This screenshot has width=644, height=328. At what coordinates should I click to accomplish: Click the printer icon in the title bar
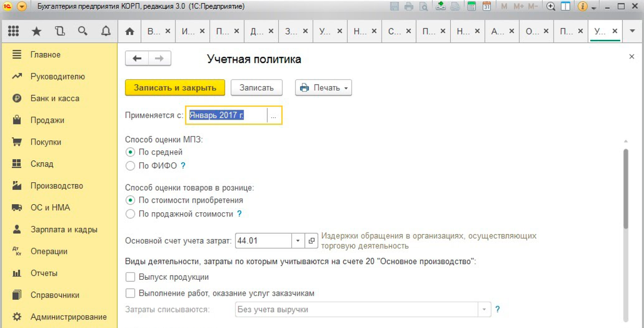point(409,7)
